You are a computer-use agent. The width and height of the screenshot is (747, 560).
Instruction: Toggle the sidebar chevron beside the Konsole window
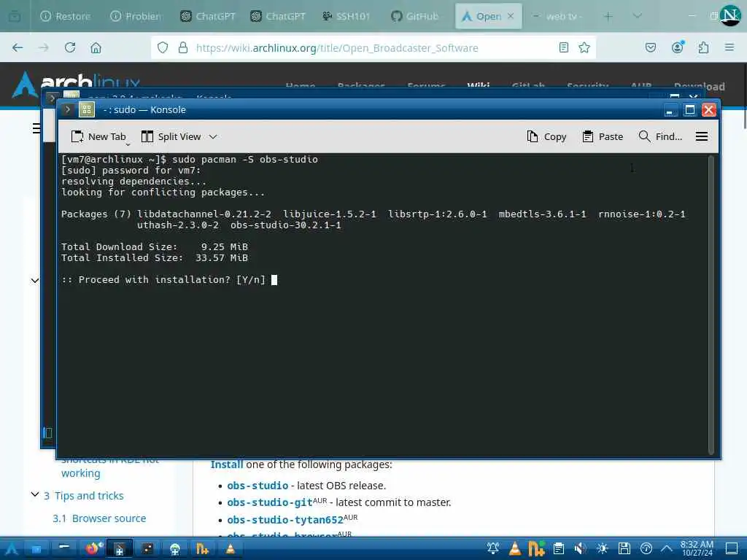tap(35, 281)
